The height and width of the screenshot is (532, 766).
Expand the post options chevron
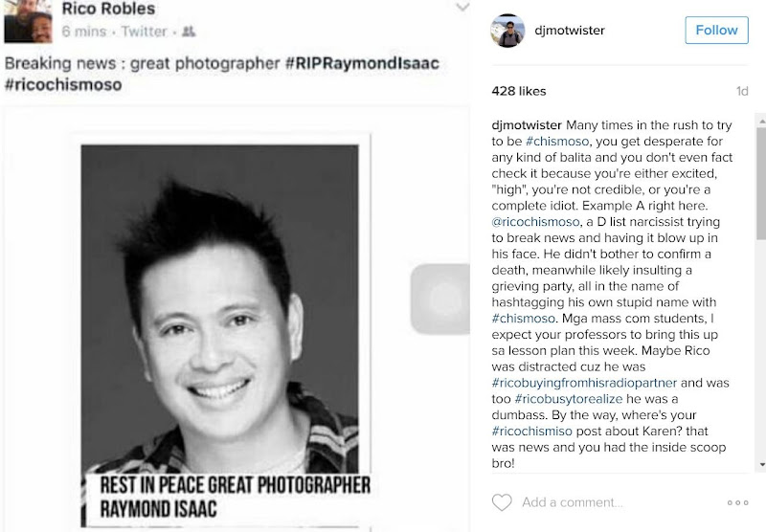click(x=462, y=7)
